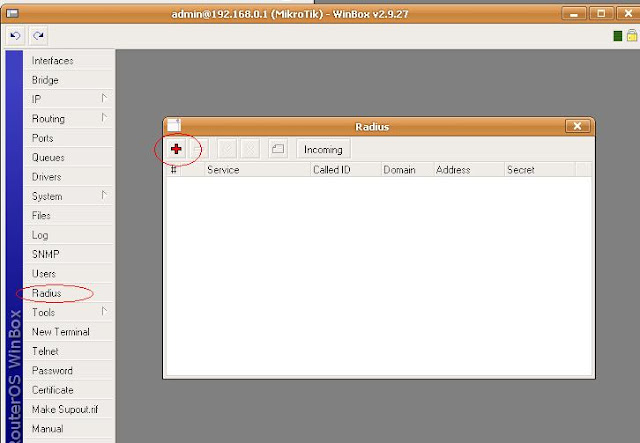Open Telnet from side menu
Screen dimensions: 640x443
coord(69,351)
